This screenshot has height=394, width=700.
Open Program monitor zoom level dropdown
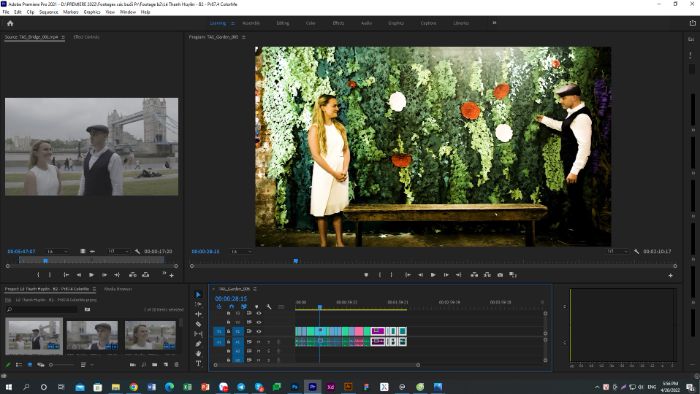242,251
